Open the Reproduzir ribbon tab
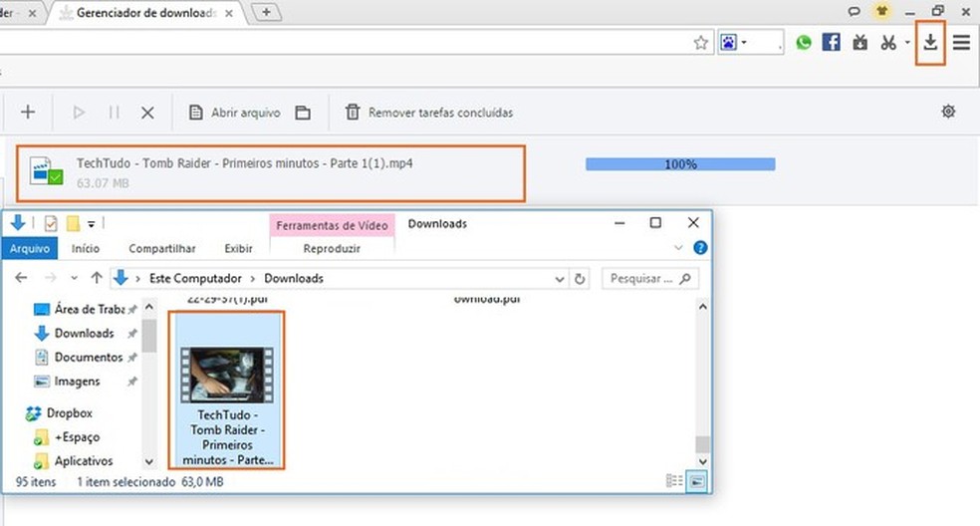This screenshot has height=526, width=980. (x=332, y=248)
